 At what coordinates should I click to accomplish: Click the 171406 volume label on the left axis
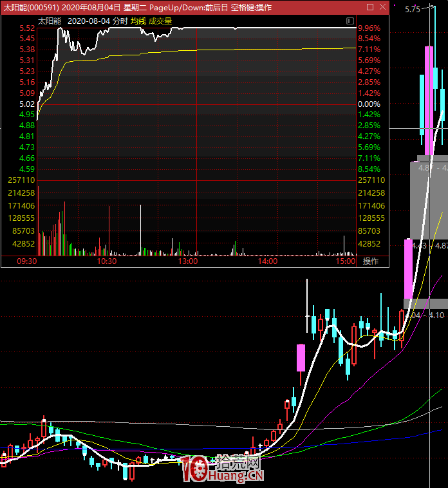[x=21, y=206]
